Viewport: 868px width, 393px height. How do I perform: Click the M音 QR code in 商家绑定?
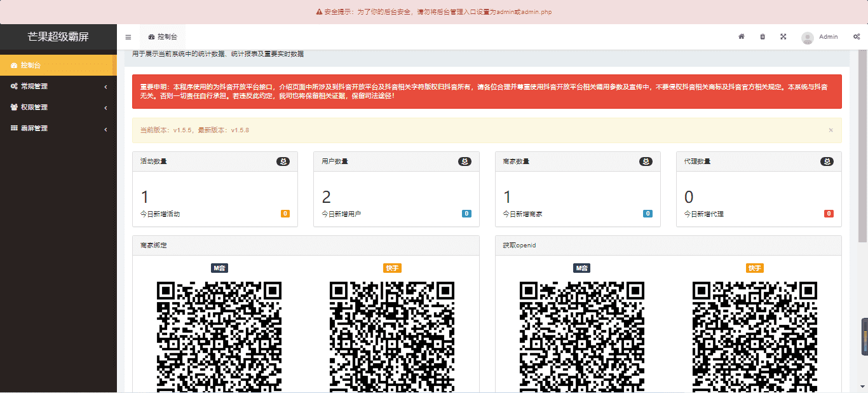coord(219,337)
